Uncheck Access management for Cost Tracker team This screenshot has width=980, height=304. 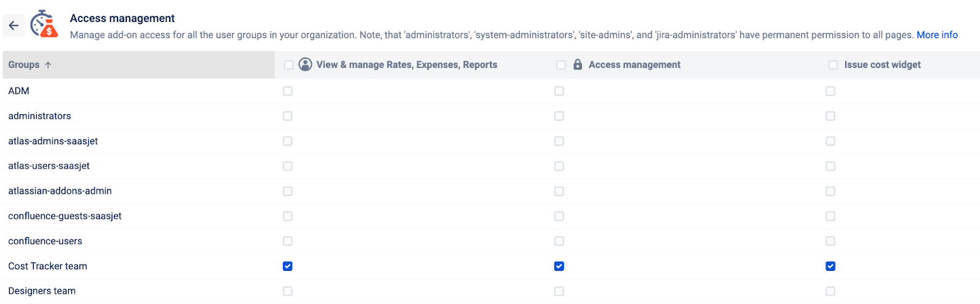click(559, 267)
